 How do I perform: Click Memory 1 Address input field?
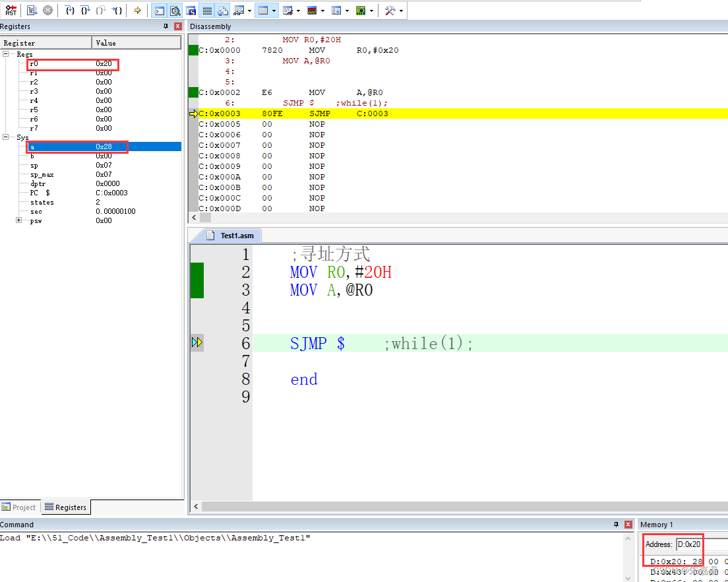pos(702,544)
